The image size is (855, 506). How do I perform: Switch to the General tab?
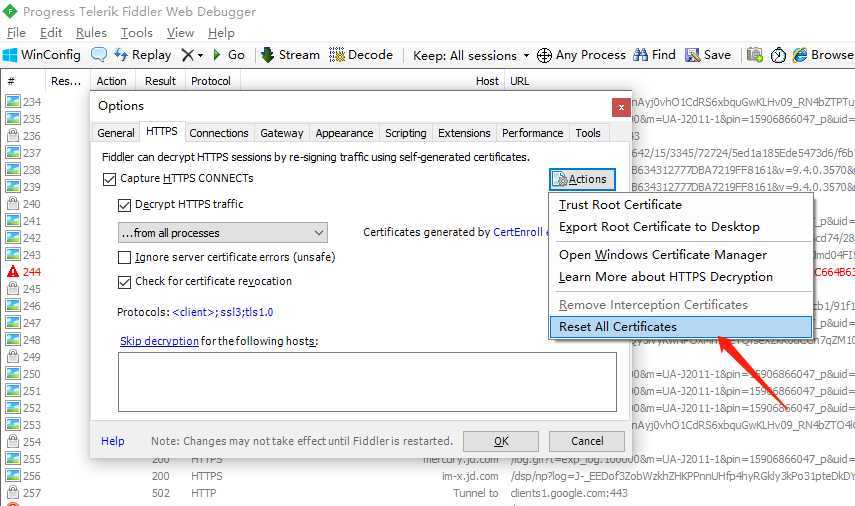[116, 133]
